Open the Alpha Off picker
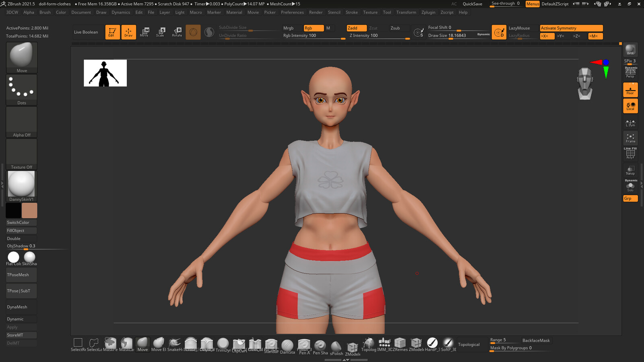The height and width of the screenshot is (362, 644). coord(22,122)
